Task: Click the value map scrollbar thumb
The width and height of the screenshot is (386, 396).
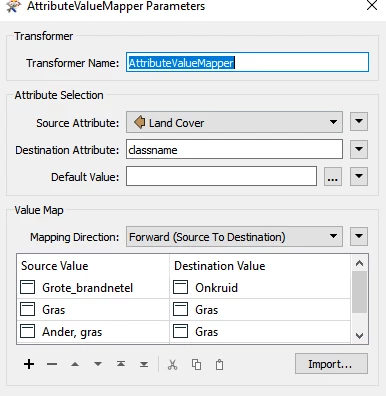Action: 359,292
